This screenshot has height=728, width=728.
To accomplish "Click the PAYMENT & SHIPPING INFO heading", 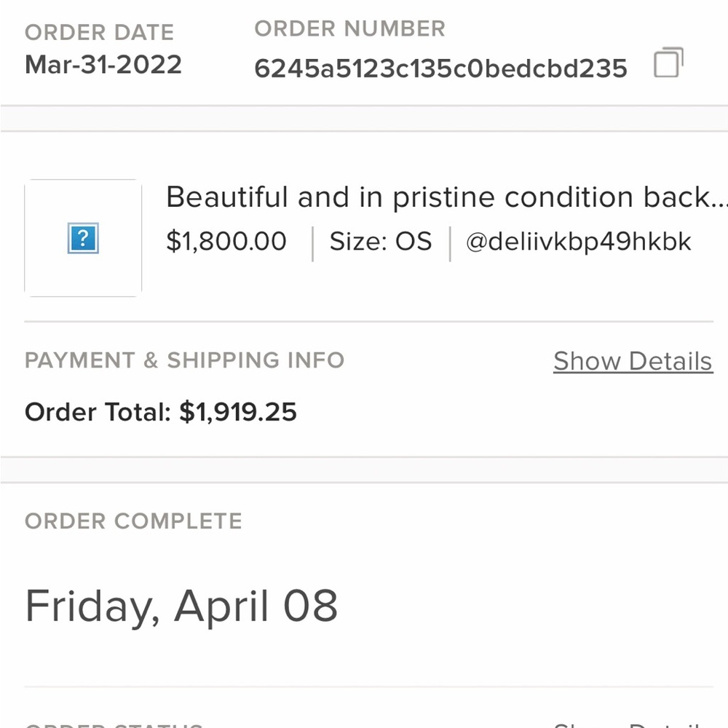I will [x=184, y=360].
